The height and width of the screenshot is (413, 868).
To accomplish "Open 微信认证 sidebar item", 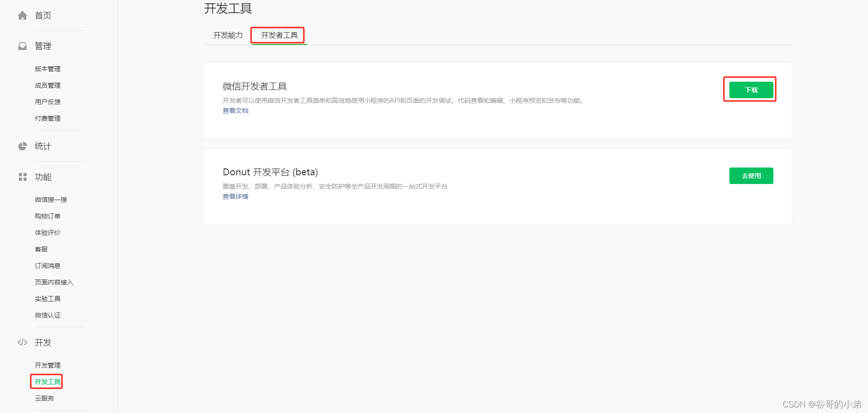I will (x=48, y=315).
